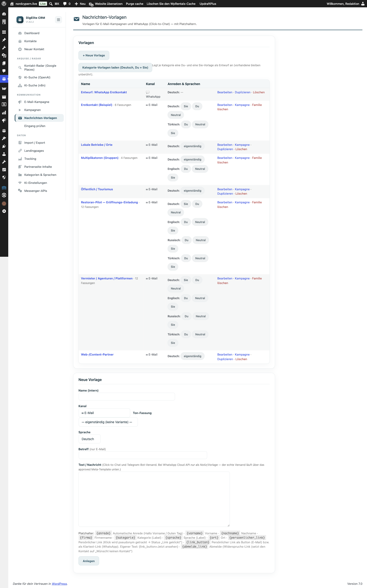Toggle the CRM sidebar with the hamburger button
The image size is (367, 588).
(x=58, y=20)
